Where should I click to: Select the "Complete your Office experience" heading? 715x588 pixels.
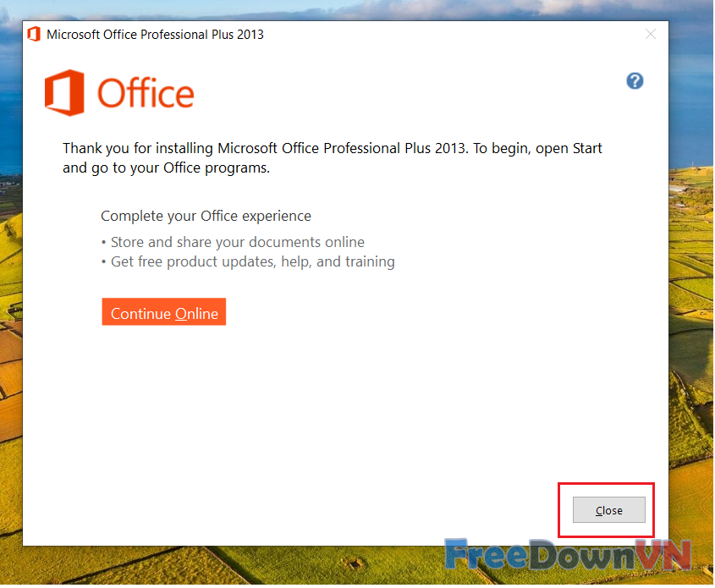(206, 216)
